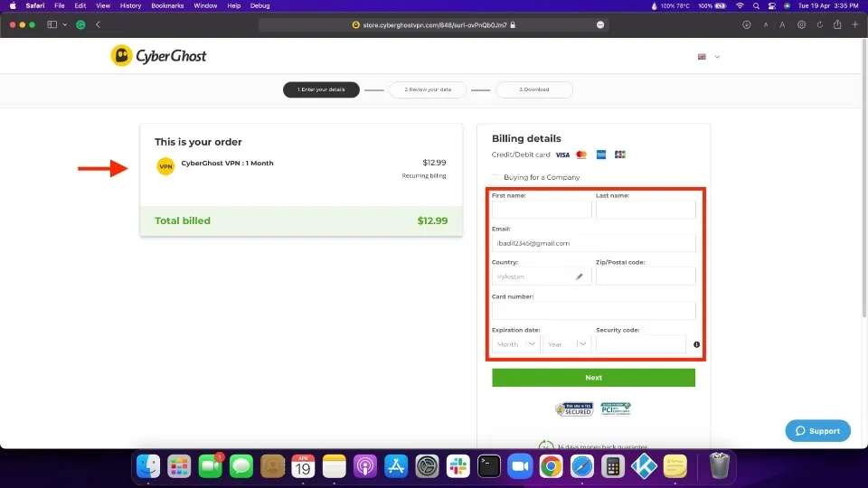The height and width of the screenshot is (488, 868).
Task: Open the expiration Month dropdown
Action: pos(516,344)
